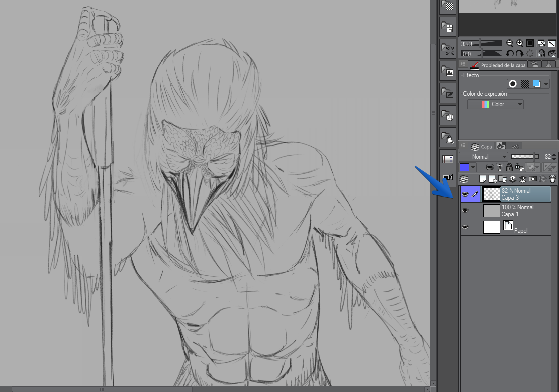Open the 3D materials folder icon
Screen dimensions: 559x392
(x=447, y=116)
